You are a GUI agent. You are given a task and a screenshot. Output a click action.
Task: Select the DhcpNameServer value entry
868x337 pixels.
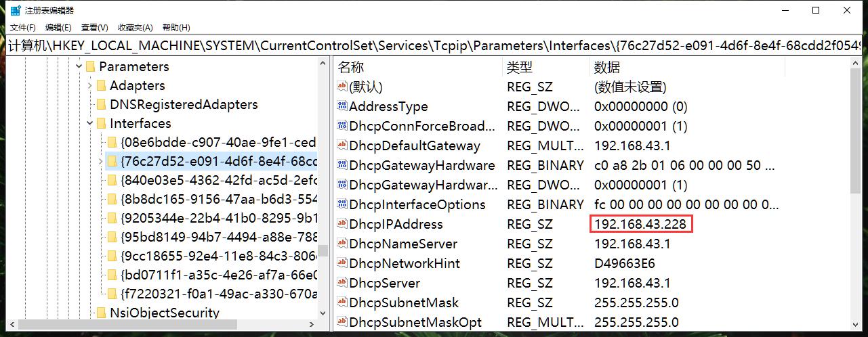pos(402,244)
